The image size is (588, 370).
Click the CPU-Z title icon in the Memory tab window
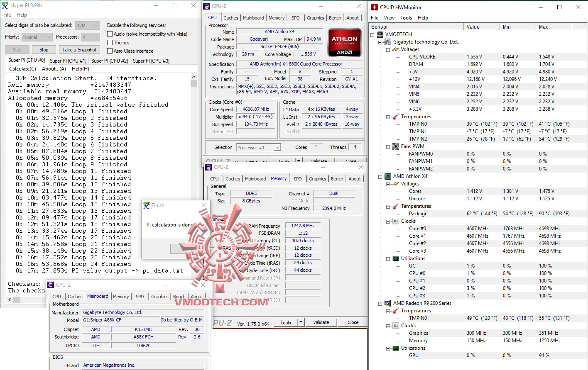tap(209, 167)
